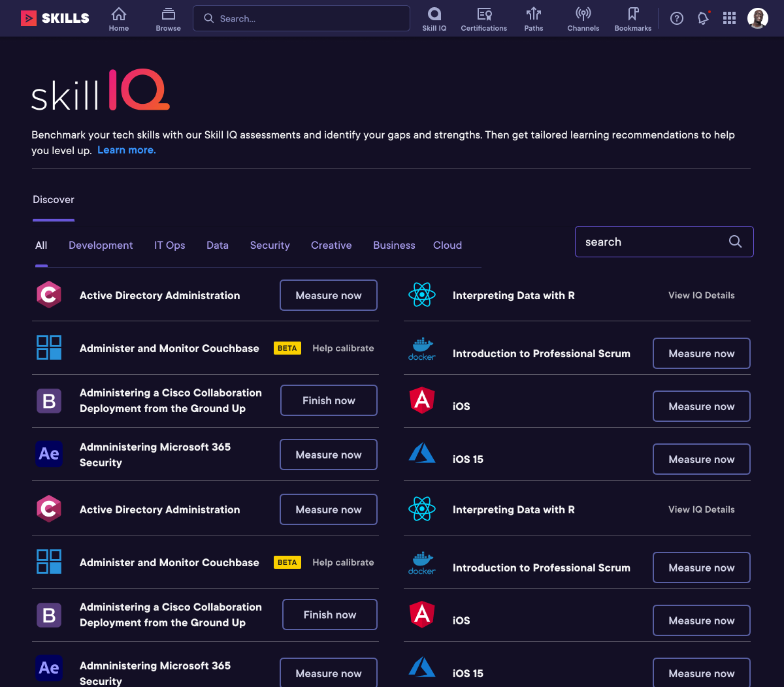The height and width of the screenshot is (687, 784).
Task: Follow the Learn more link
Action: click(x=127, y=150)
